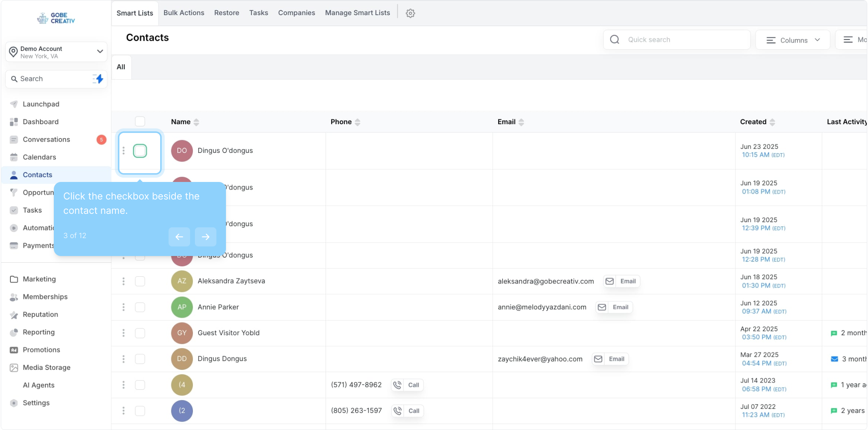Click the lightning bolt quick-action icon

(x=98, y=79)
